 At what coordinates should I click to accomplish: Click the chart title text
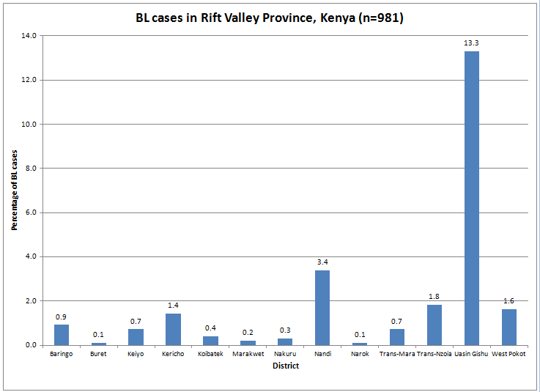click(x=270, y=18)
